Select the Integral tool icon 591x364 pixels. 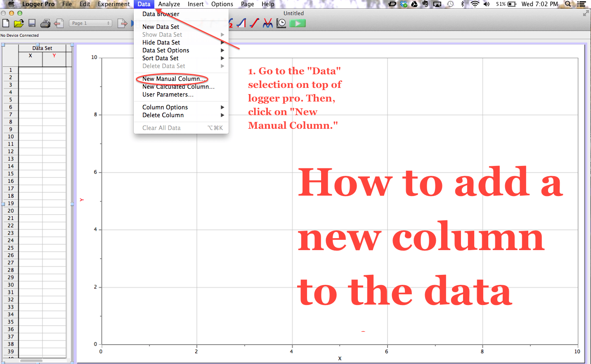pos(241,23)
